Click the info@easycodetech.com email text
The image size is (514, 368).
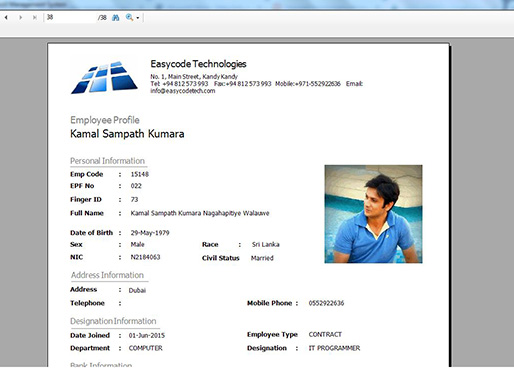(x=183, y=91)
